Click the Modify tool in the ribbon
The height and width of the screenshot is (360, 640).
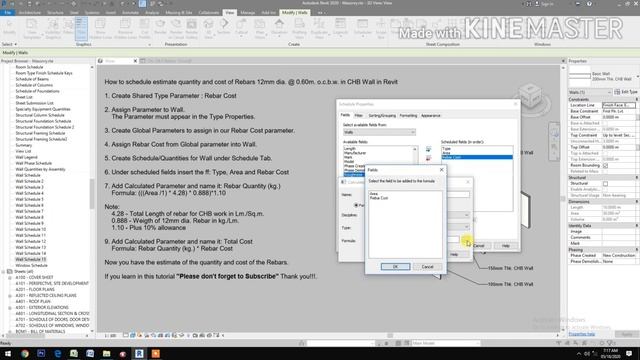coord(9,28)
